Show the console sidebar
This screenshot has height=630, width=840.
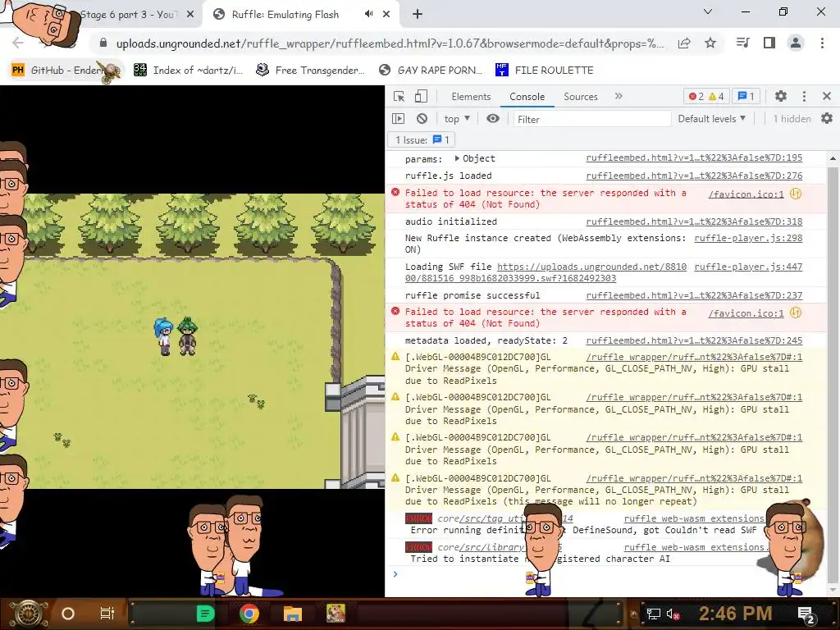point(398,118)
